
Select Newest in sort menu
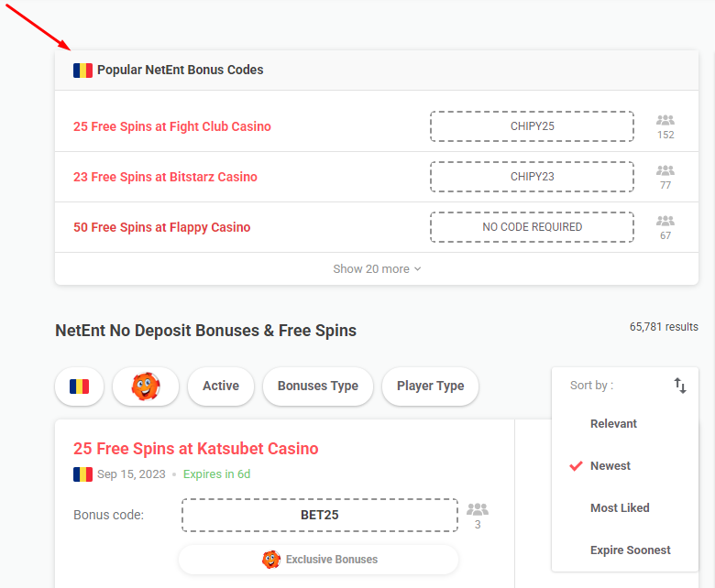coord(610,466)
